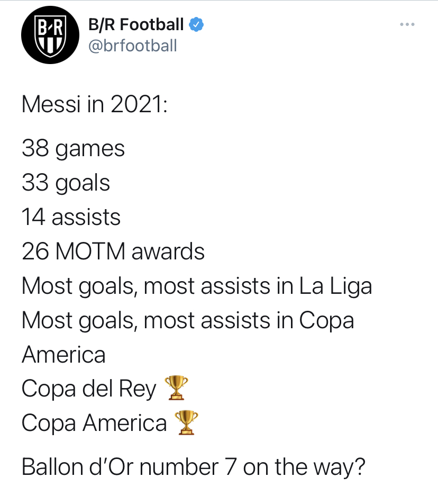This screenshot has height=504, width=438.
Task: Tap the words "La Liga" in the tweet
Action: click(x=335, y=286)
